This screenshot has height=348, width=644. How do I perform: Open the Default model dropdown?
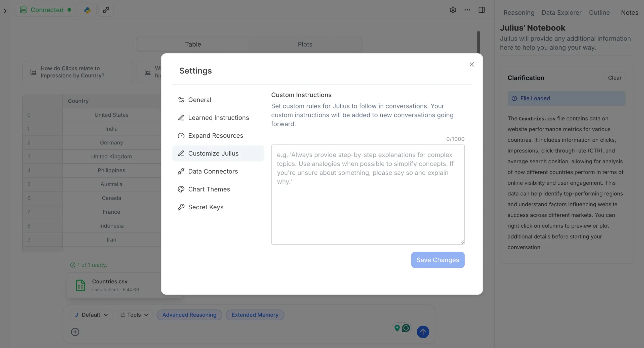[x=91, y=315]
